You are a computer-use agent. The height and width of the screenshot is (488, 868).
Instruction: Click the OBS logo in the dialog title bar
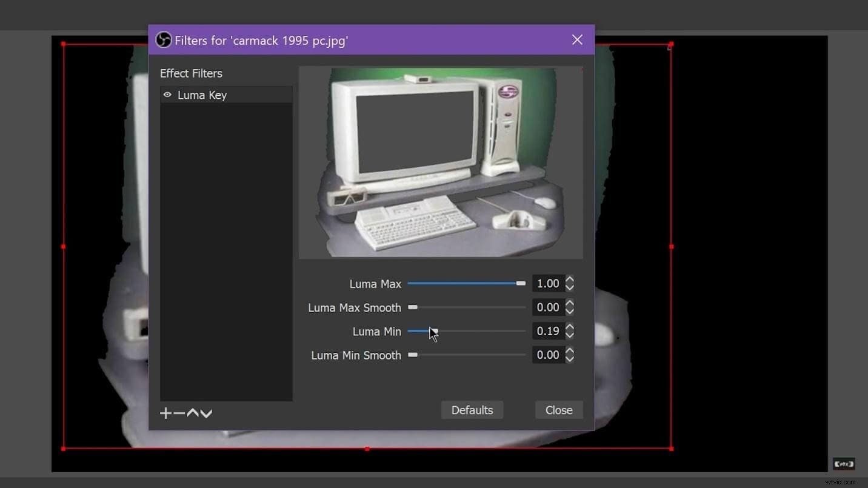click(163, 39)
